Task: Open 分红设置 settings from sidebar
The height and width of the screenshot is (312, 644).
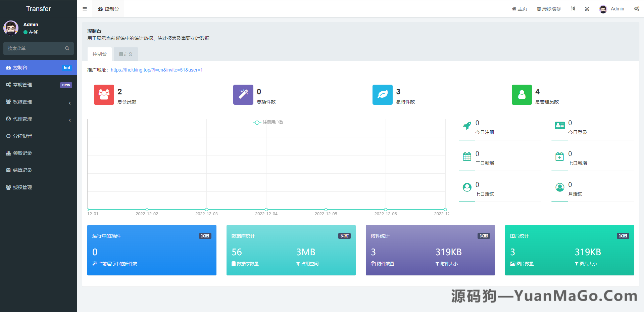Action: (x=22, y=136)
